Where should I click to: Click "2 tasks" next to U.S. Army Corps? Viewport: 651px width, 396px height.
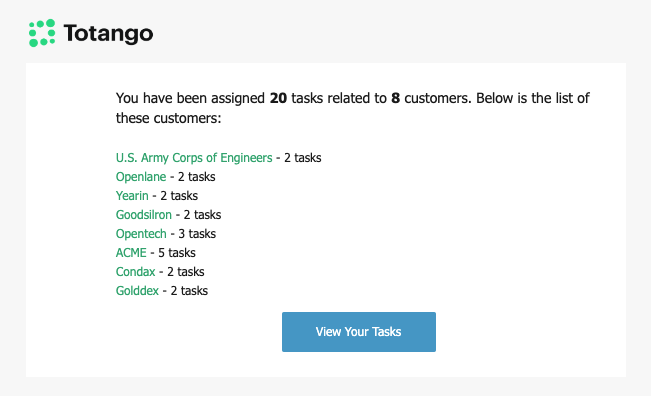303,158
